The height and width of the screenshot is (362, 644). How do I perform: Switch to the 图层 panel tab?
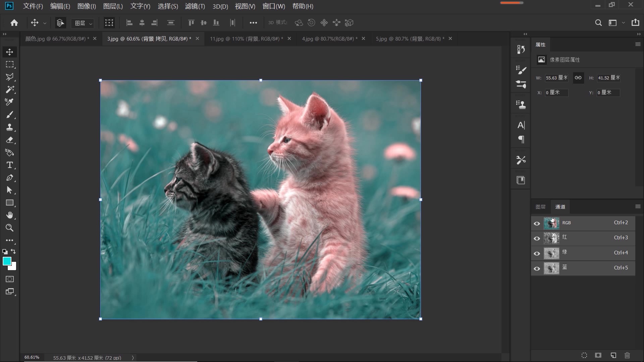[540, 207]
